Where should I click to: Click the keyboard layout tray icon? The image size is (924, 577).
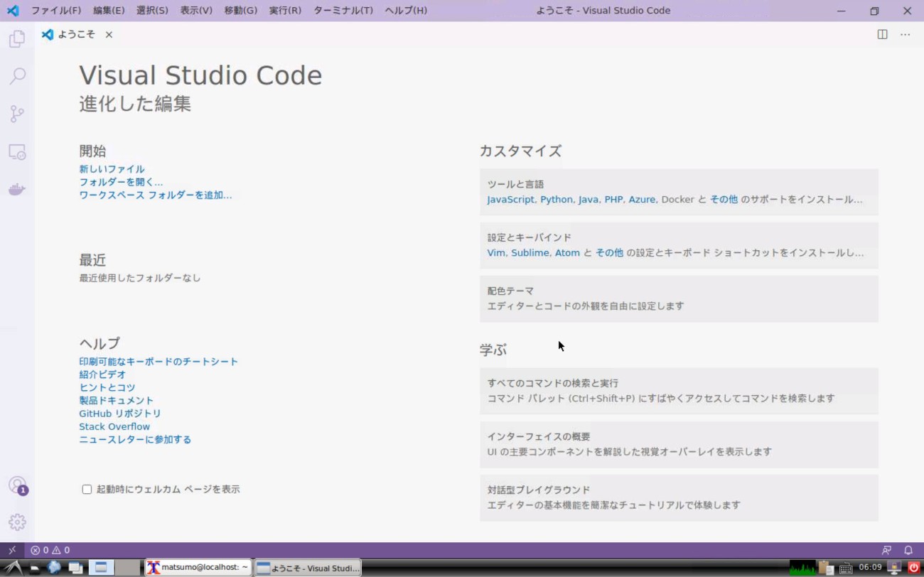(846, 568)
